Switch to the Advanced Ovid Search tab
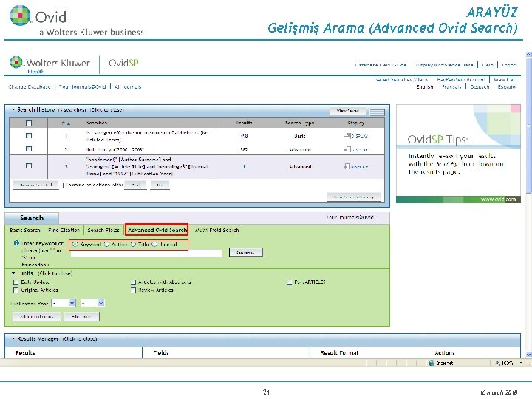Image resolution: width=532 pixels, height=399 pixels. pyautogui.click(x=157, y=230)
